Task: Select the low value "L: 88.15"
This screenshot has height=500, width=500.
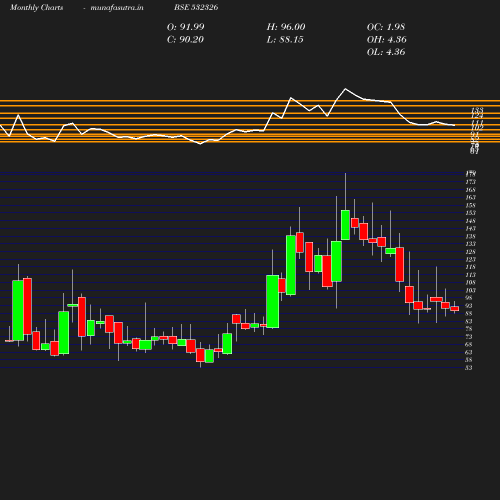Action: click(x=285, y=40)
